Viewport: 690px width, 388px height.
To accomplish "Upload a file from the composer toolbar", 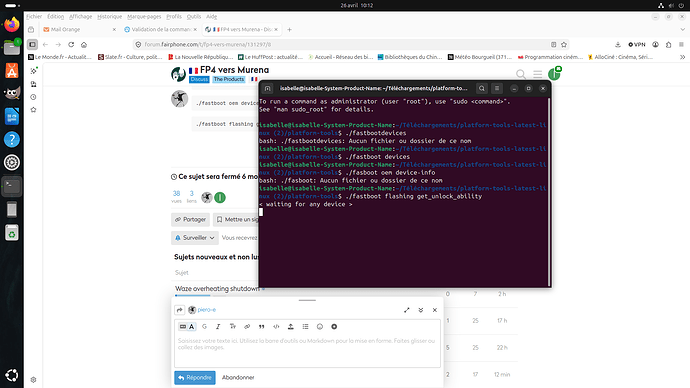I will 290,326.
